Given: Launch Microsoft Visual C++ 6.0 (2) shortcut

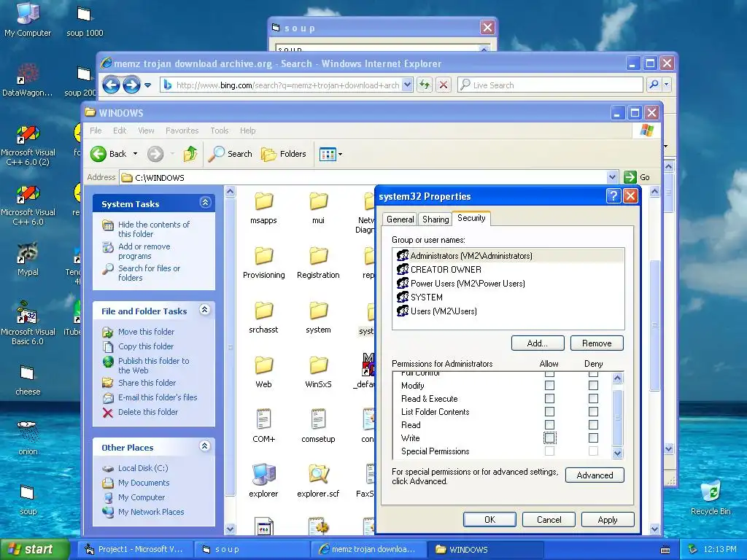Looking at the screenshot, I should click(28, 145).
